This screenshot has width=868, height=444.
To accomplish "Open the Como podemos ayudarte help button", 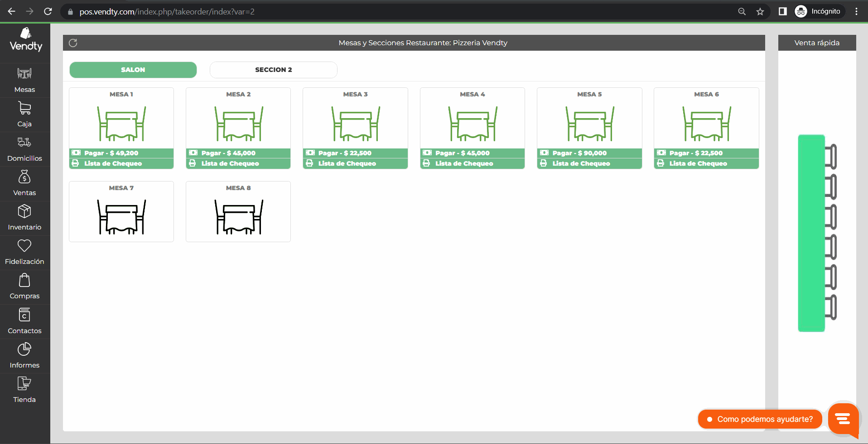I will (x=760, y=419).
